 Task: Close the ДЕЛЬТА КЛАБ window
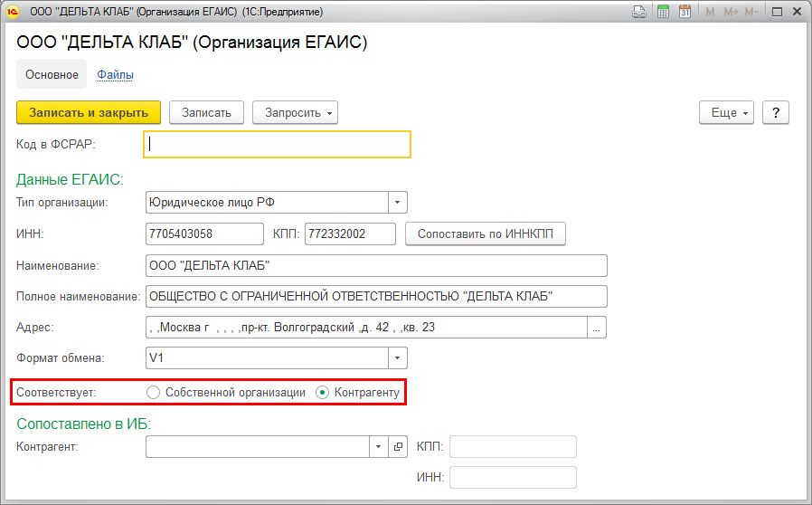(797, 12)
